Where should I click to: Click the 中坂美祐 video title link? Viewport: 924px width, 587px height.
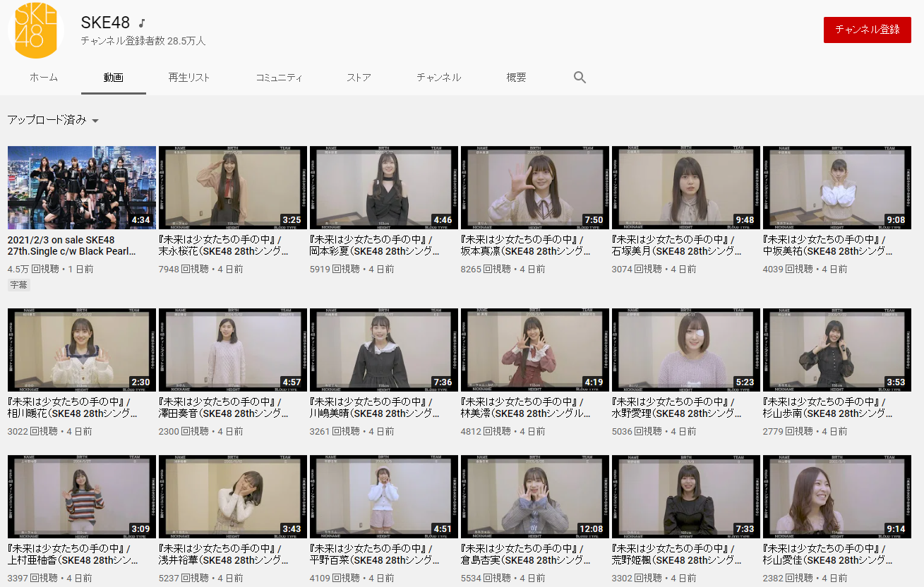pos(829,246)
